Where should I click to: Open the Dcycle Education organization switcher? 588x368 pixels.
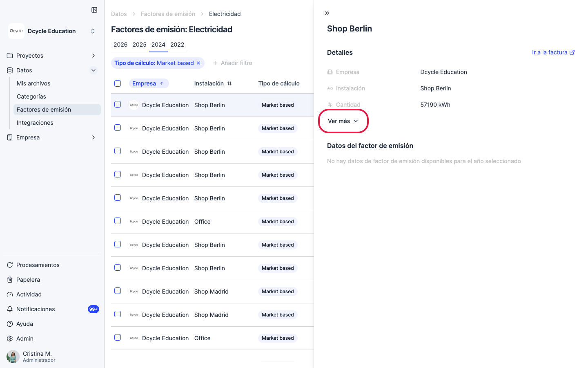click(52, 31)
